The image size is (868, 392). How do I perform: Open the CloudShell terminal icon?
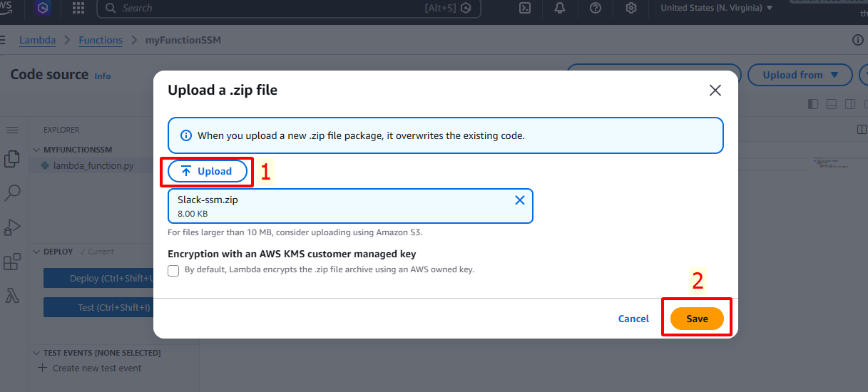524,8
